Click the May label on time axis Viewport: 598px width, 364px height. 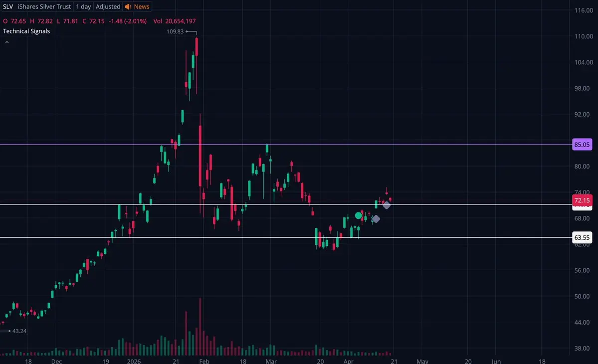pyautogui.click(x=422, y=361)
